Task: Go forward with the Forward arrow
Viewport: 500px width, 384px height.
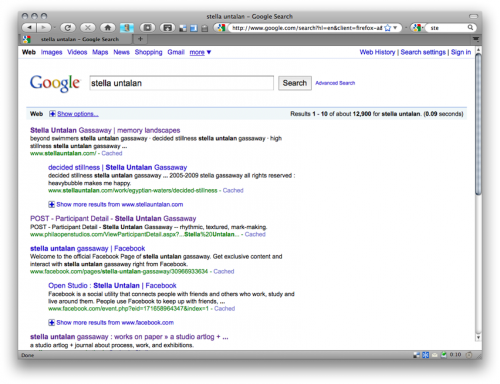Action: pos(43,28)
